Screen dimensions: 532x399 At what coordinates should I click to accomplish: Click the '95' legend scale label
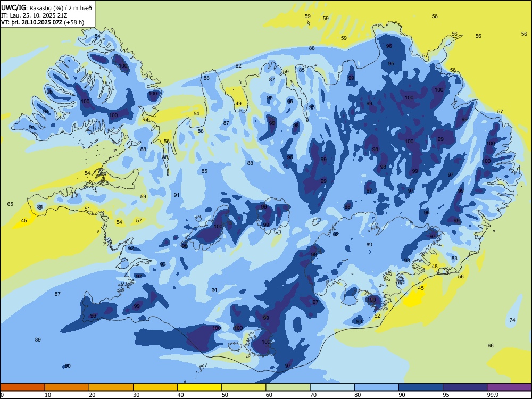(446, 395)
